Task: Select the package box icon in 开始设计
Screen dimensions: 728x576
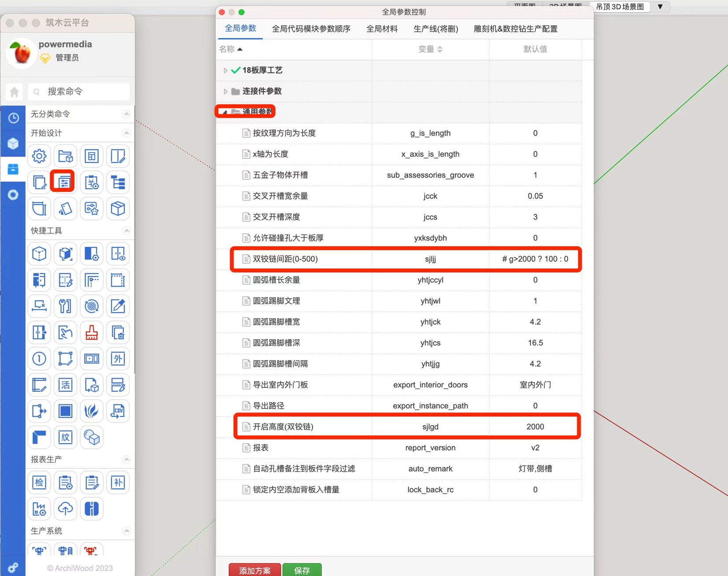Action: (118, 208)
